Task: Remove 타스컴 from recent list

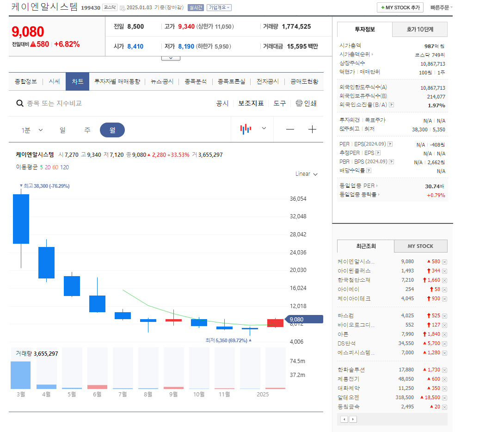Action: click(x=444, y=316)
